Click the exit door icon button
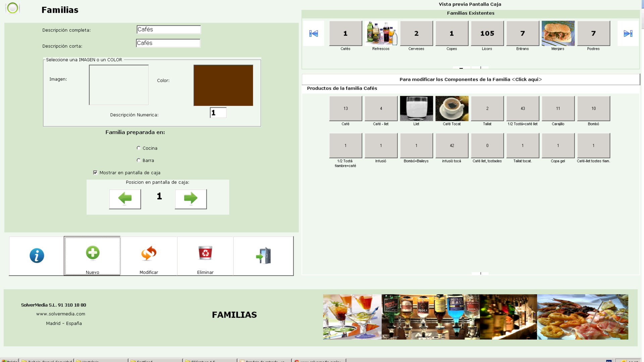 coord(263,256)
